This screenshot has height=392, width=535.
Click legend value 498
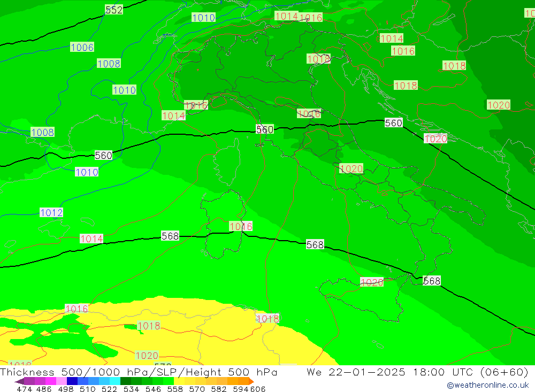(65, 389)
